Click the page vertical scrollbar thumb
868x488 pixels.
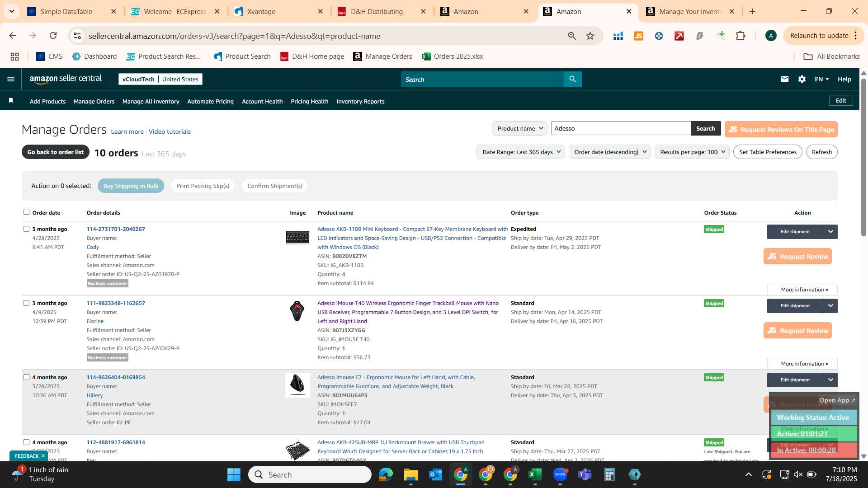coord(863,158)
